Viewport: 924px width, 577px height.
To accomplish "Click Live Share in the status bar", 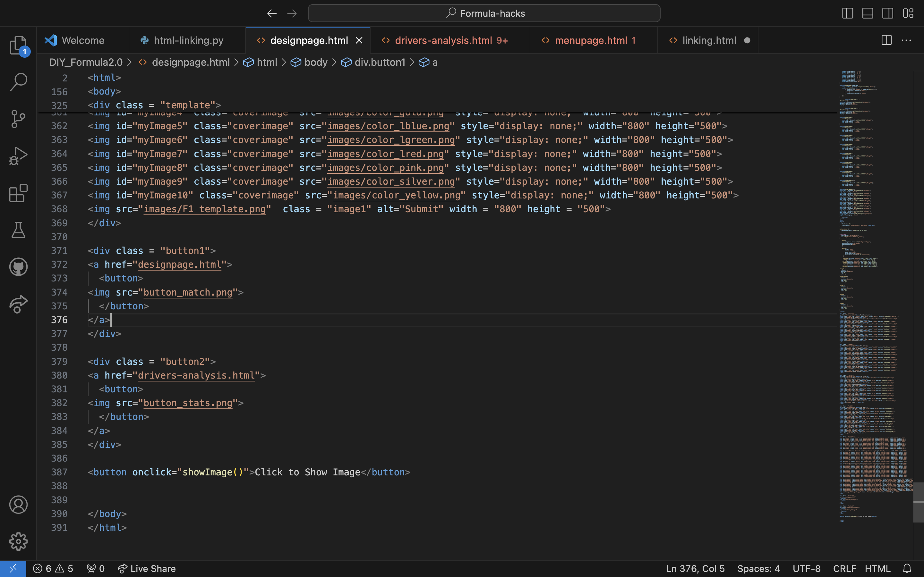I will coord(147,569).
